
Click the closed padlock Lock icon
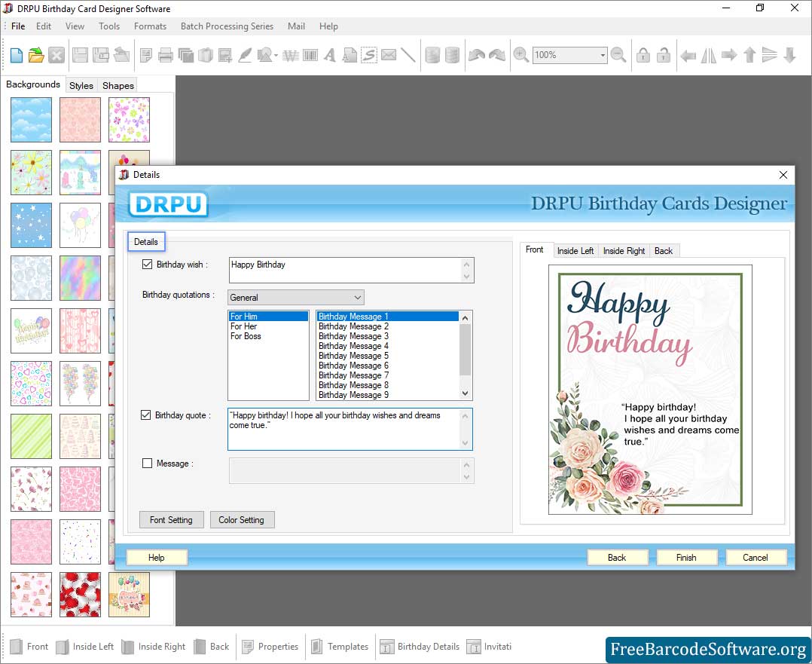point(643,55)
